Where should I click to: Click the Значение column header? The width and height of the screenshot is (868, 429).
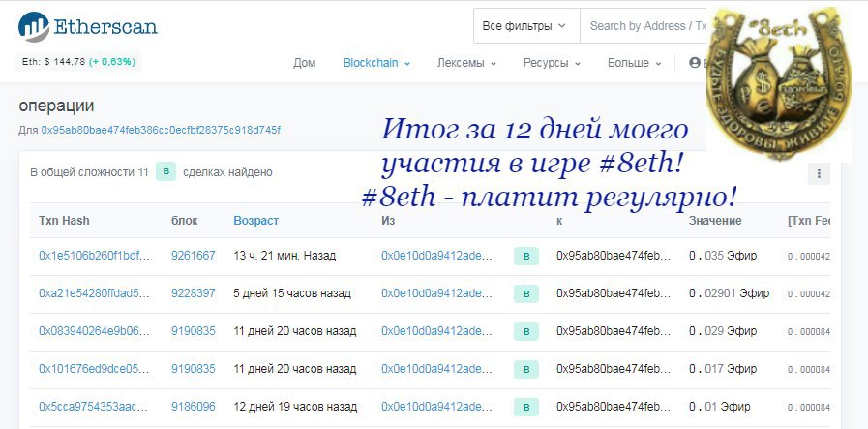click(715, 221)
